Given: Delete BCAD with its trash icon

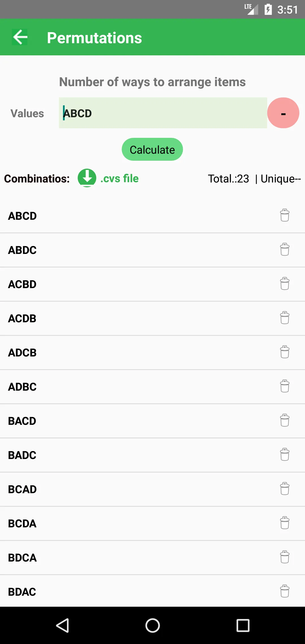Looking at the screenshot, I should [285, 489].
